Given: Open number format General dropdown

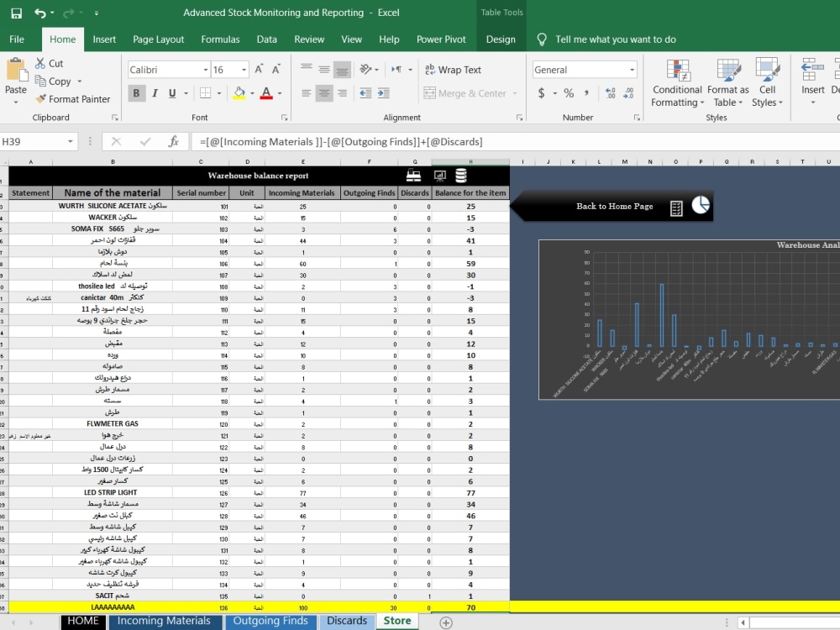Looking at the screenshot, I should tap(633, 70).
